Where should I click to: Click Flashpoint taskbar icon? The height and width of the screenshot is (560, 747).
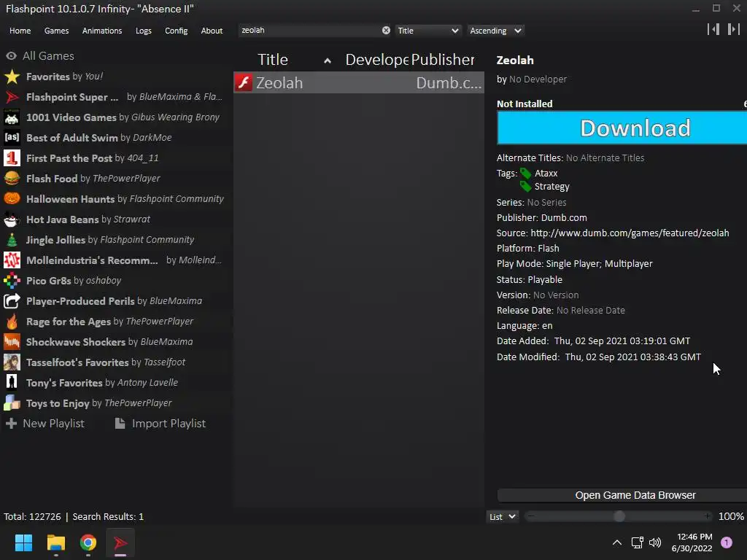(120, 542)
